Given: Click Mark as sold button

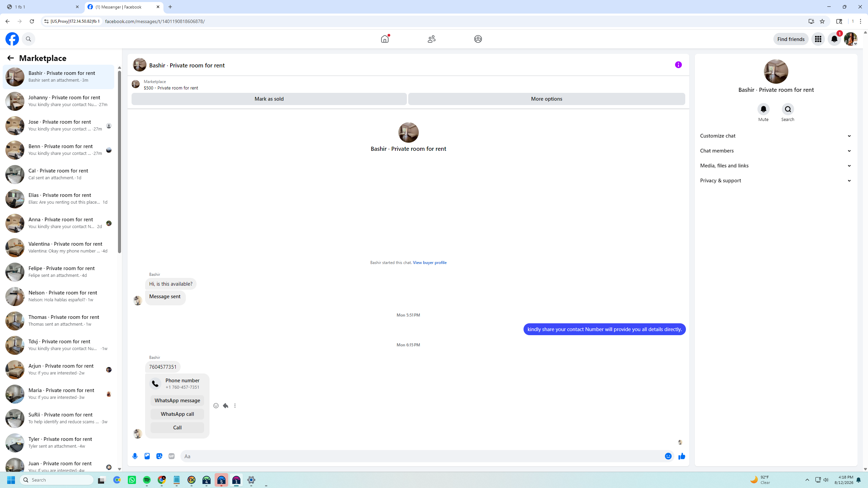Looking at the screenshot, I should coord(269,99).
